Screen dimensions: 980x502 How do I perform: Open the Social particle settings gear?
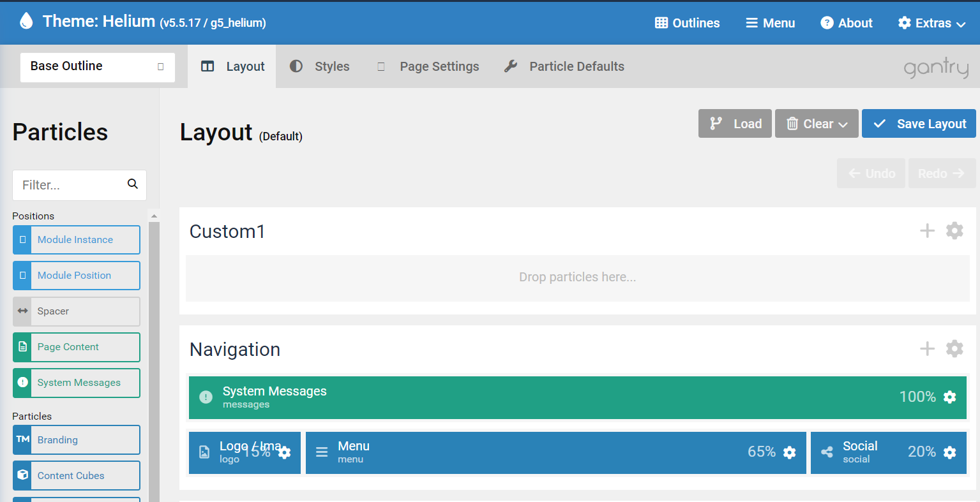[x=949, y=452]
